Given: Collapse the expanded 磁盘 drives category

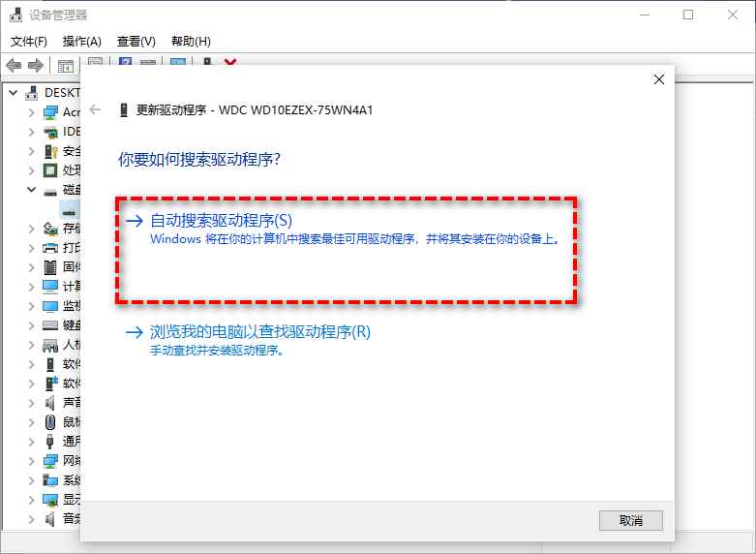Looking at the screenshot, I should pos(31,190).
